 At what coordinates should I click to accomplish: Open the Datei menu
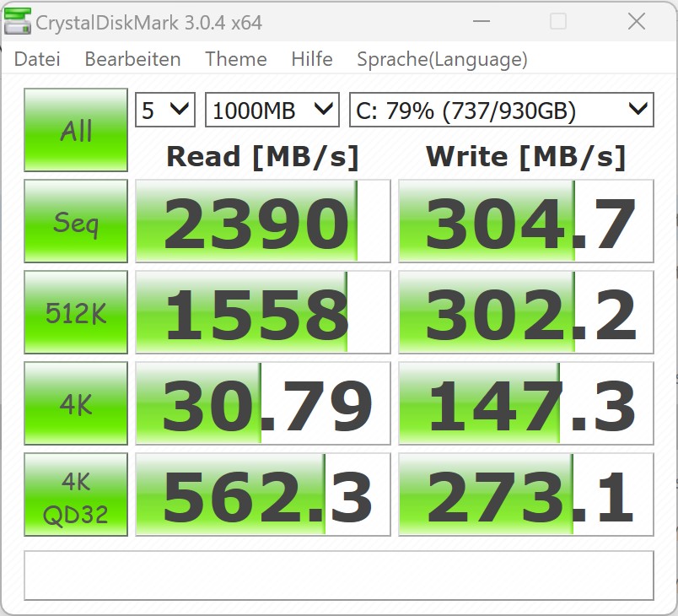click(x=37, y=59)
